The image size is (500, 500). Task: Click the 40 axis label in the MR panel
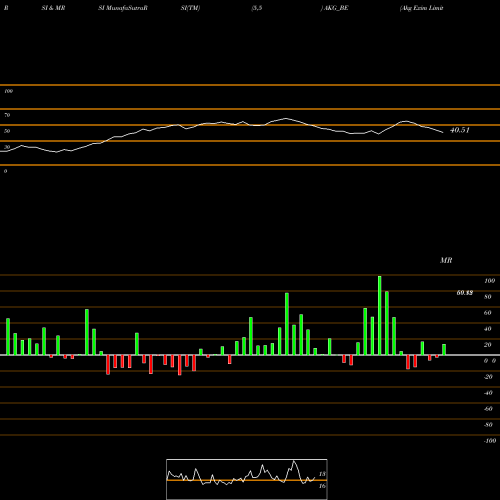click(x=488, y=329)
